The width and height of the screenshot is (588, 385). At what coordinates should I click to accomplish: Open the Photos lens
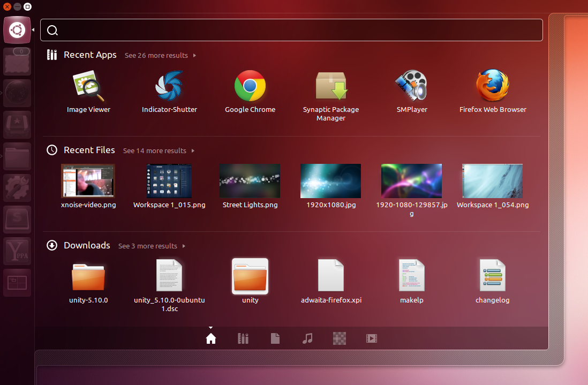pyautogui.click(x=339, y=338)
